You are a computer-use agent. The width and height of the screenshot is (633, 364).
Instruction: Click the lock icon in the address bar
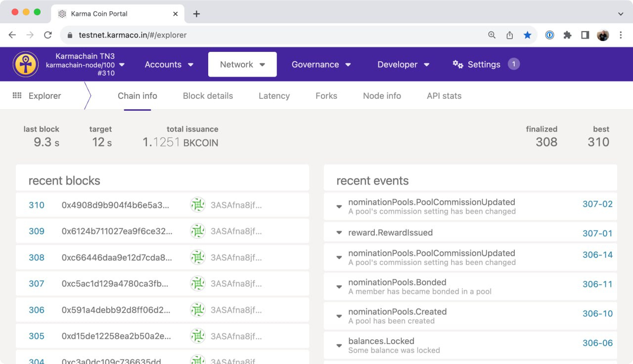(69, 35)
